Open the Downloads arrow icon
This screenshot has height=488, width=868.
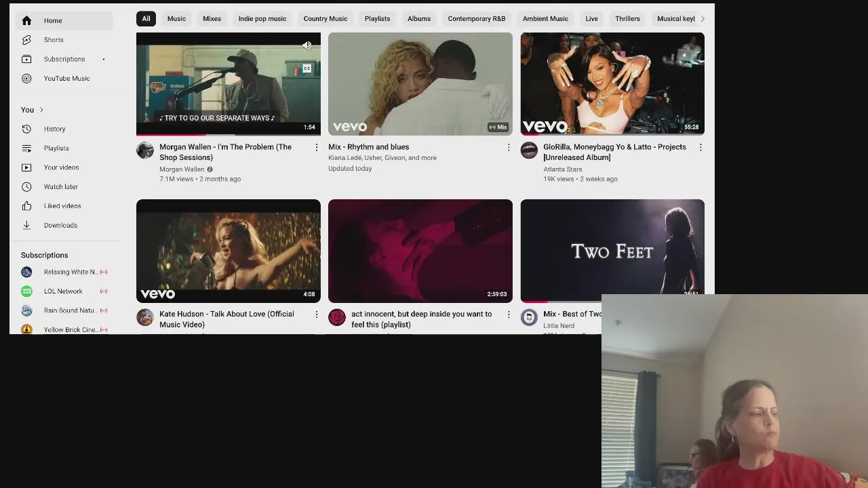click(x=26, y=225)
